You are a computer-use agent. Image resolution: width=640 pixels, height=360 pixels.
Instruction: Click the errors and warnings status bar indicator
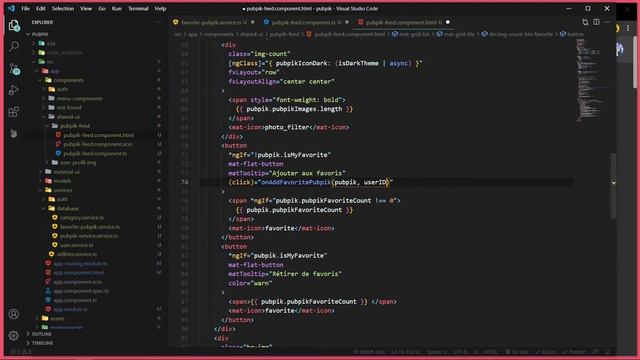coord(20,352)
